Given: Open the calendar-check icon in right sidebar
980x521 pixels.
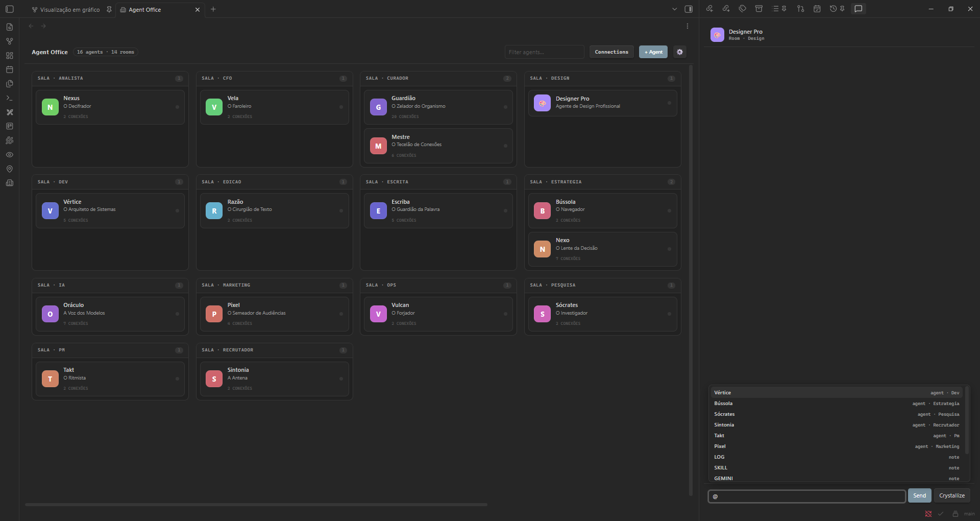Looking at the screenshot, I should pos(817,9).
